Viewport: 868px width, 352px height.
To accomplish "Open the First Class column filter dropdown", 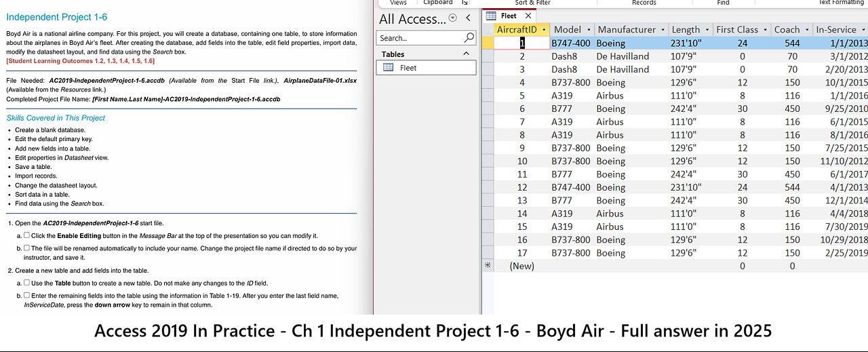I will (x=766, y=30).
